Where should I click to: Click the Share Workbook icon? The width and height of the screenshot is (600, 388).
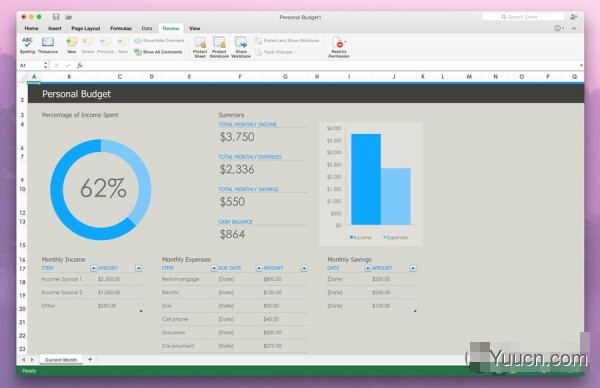coord(241,47)
